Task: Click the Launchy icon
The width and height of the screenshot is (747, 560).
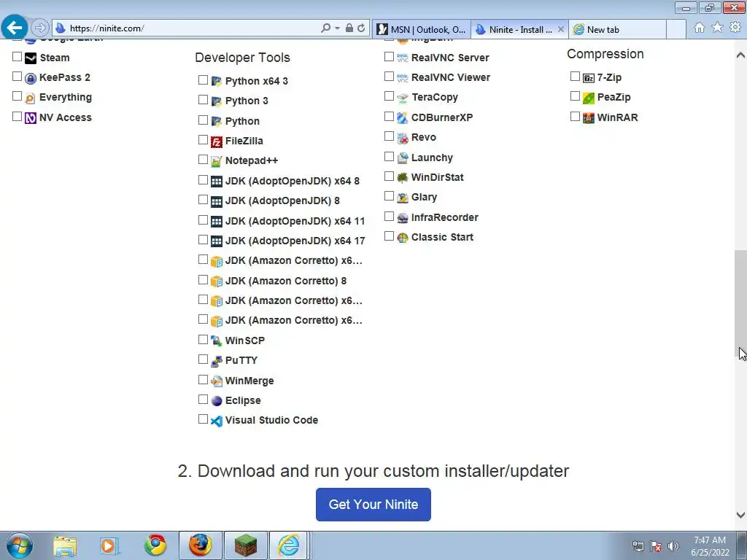Action: [403, 157]
